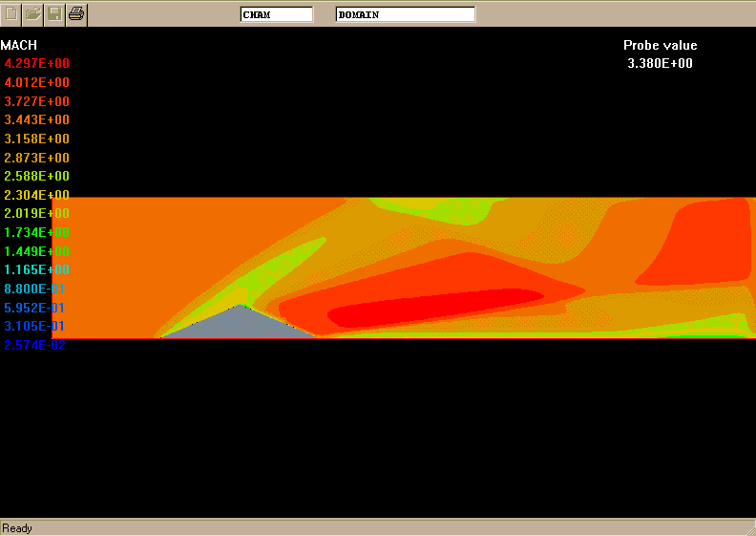Select the 2.574E-02 minimum legend value
756x536 pixels.
[x=36, y=345]
